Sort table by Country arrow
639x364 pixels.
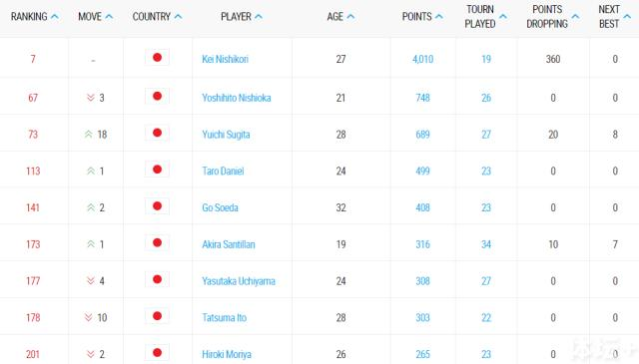178,17
